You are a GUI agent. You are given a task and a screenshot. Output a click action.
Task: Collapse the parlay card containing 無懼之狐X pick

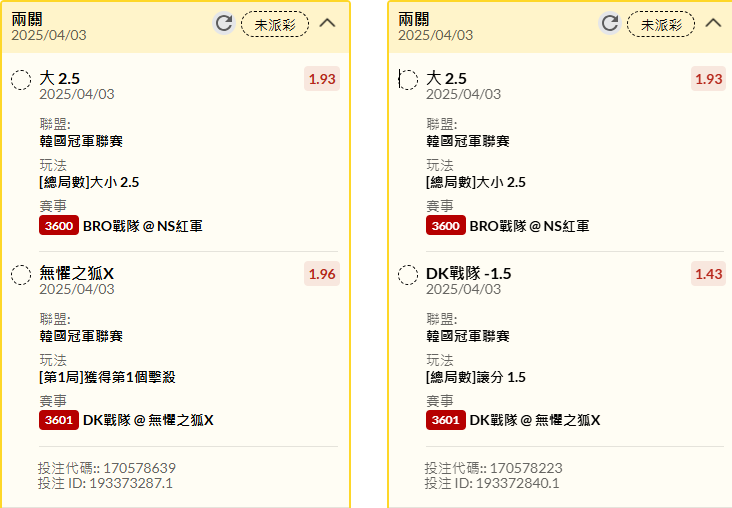(327, 23)
